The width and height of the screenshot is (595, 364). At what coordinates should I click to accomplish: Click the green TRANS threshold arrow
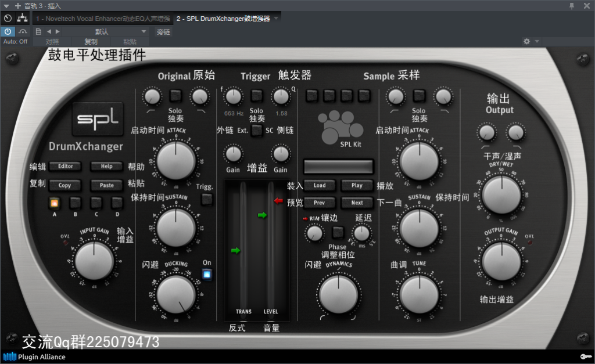pos(236,250)
